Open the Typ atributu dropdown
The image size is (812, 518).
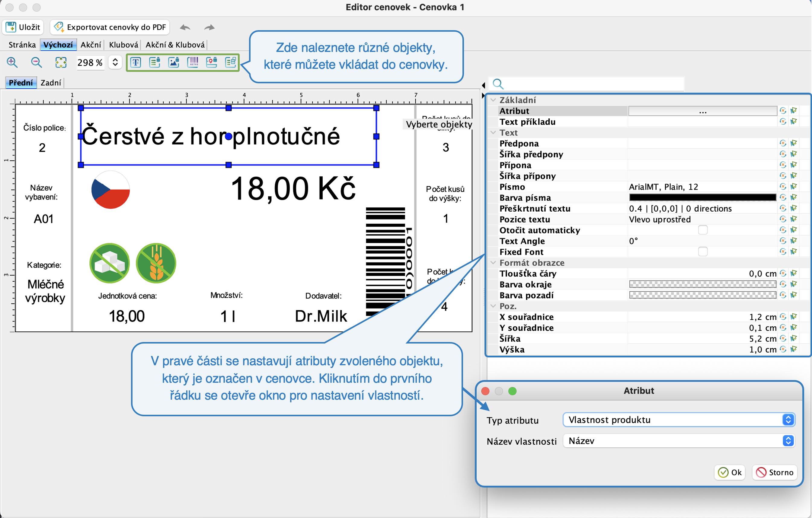[679, 420]
